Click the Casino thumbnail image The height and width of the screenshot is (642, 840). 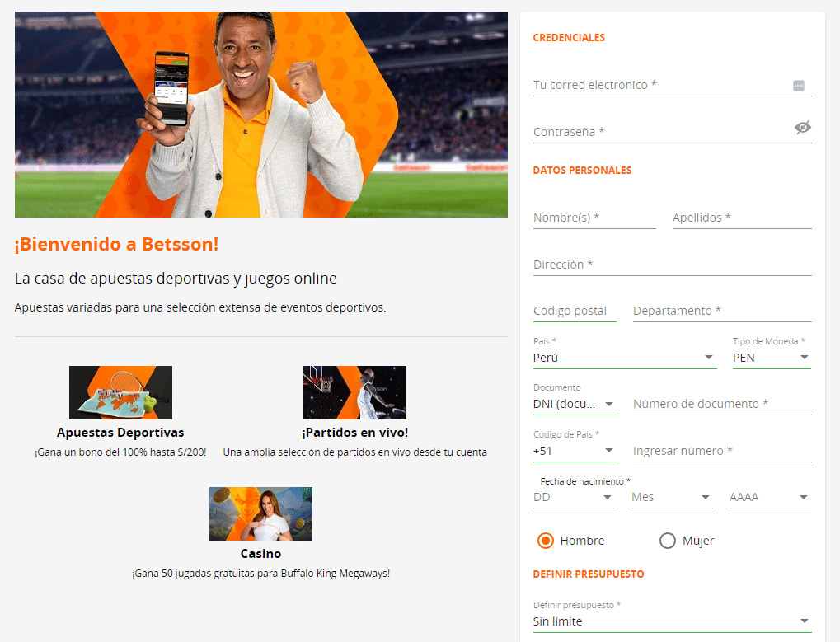[x=260, y=513]
